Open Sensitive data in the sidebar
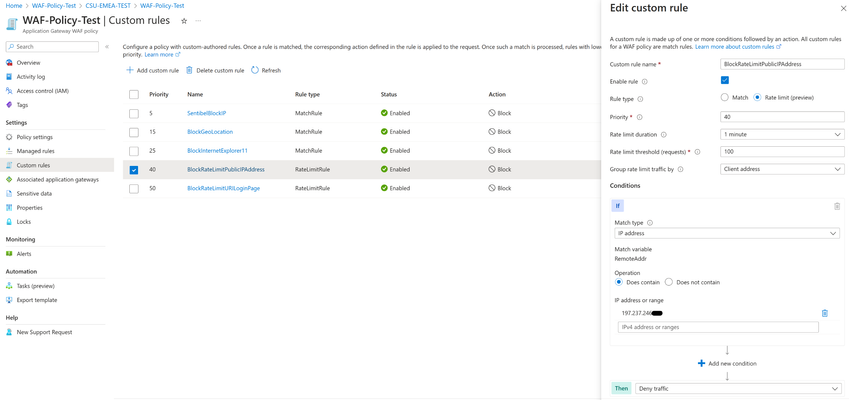 [34, 193]
